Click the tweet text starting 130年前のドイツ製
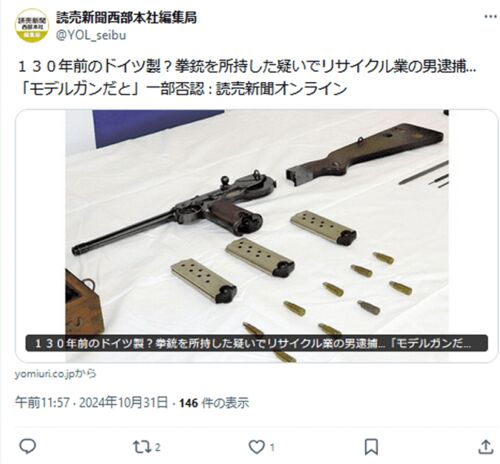Image resolution: width=500 pixels, height=464 pixels. point(247,67)
